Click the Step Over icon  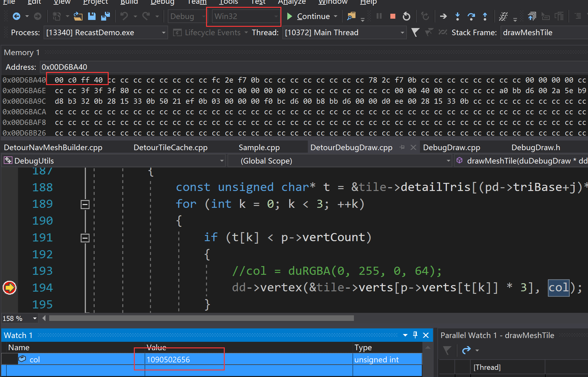[471, 16]
